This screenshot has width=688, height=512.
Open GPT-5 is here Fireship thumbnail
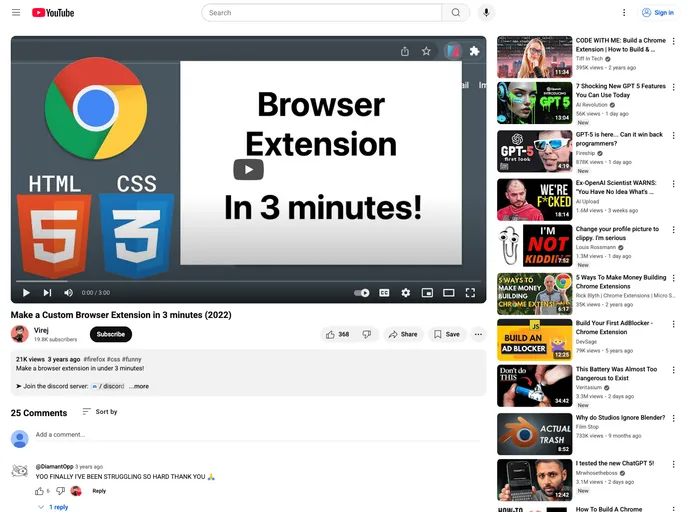click(534, 151)
